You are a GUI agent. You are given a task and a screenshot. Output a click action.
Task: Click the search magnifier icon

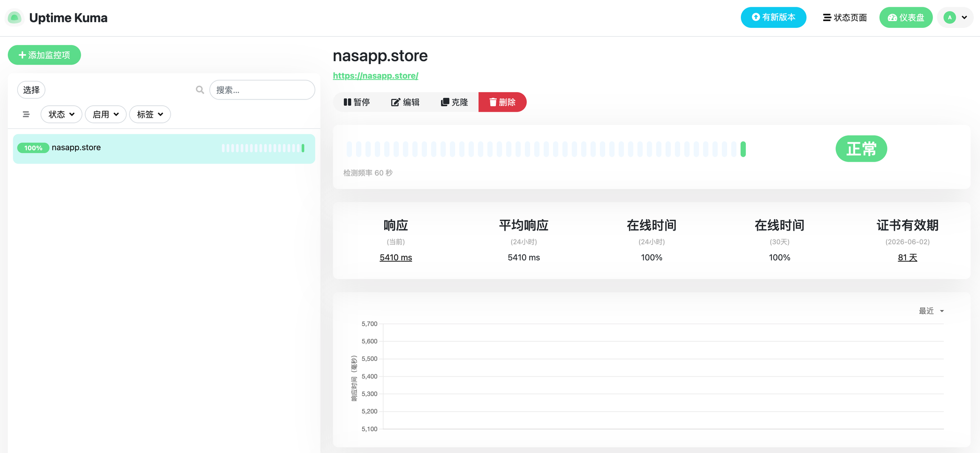coord(200,90)
